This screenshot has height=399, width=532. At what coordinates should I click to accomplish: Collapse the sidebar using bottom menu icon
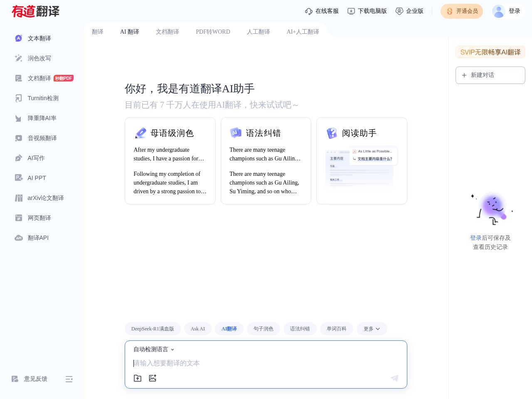pyautogui.click(x=69, y=379)
